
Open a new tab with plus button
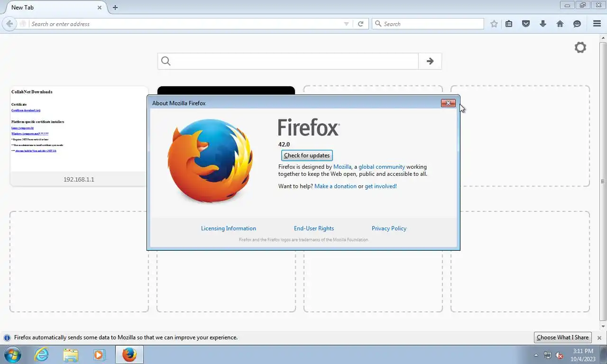115,7
